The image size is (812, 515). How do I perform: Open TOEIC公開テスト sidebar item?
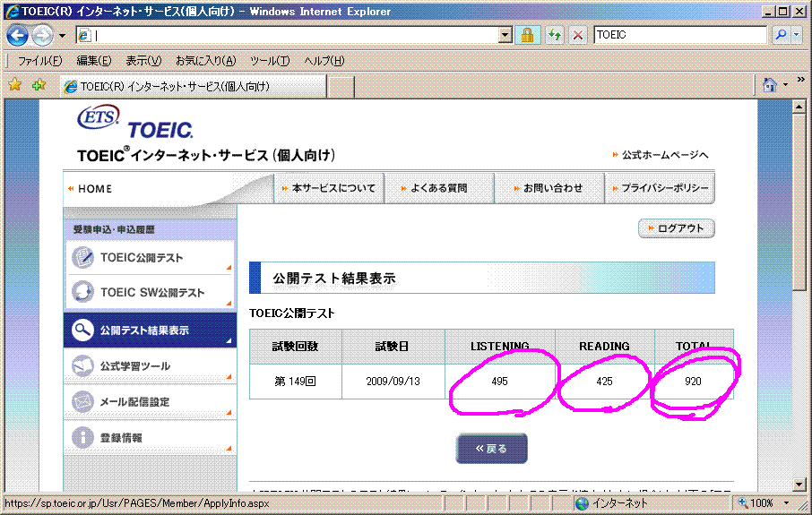coord(150,257)
